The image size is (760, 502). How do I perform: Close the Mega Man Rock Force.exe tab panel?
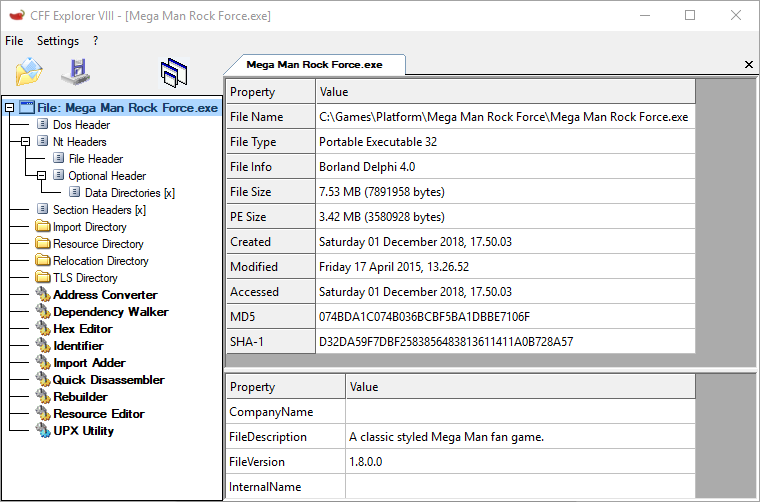[749, 64]
